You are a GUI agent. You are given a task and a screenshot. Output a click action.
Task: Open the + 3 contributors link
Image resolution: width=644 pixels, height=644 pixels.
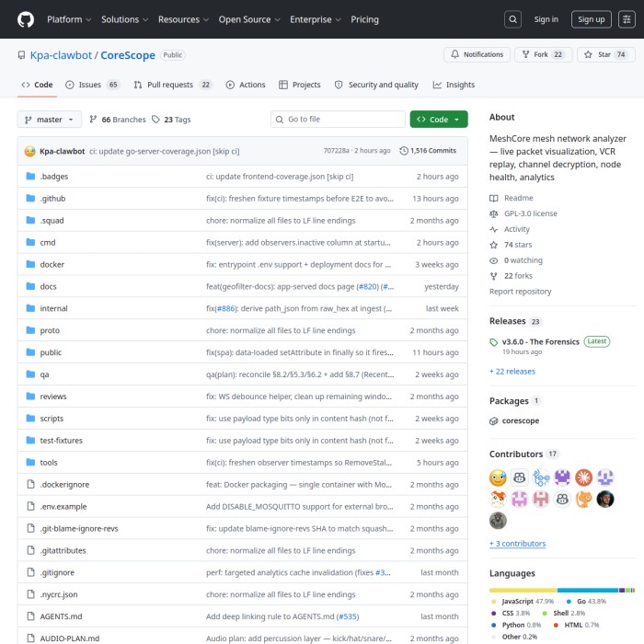coord(517,544)
